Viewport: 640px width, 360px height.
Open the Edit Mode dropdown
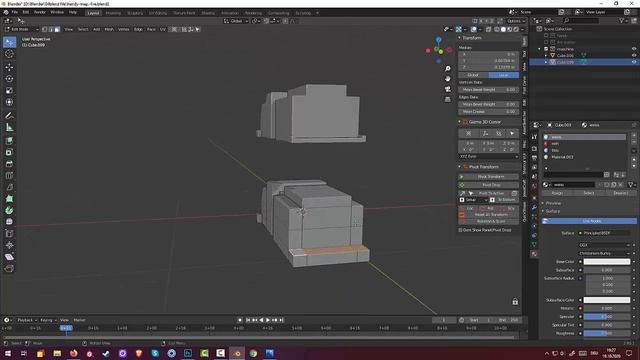[x=21, y=29]
